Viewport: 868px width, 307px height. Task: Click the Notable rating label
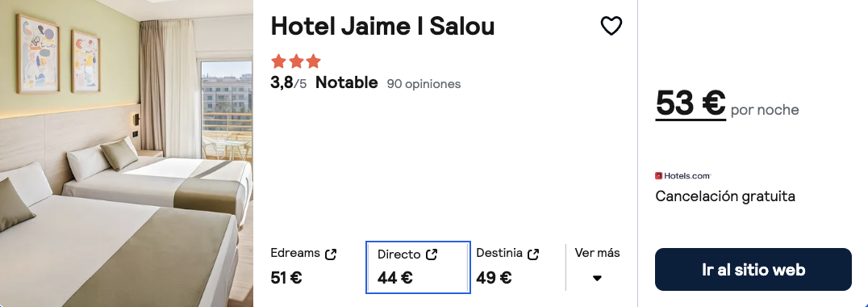(x=347, y=83)
